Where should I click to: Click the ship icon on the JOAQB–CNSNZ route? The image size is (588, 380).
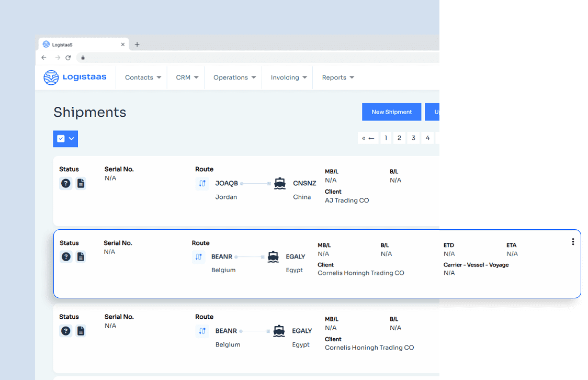click(x=279, y=183)
